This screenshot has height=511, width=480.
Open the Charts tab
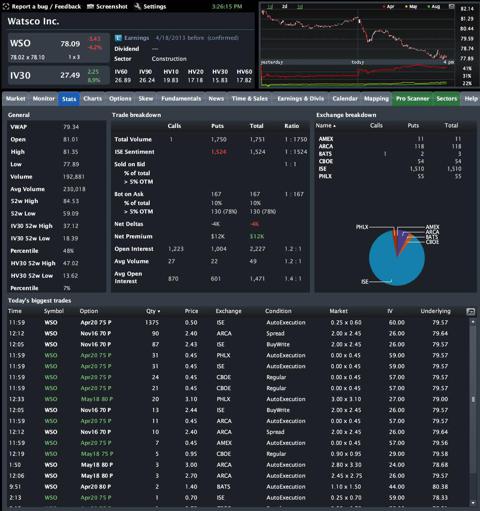click(x=93, y=99)
